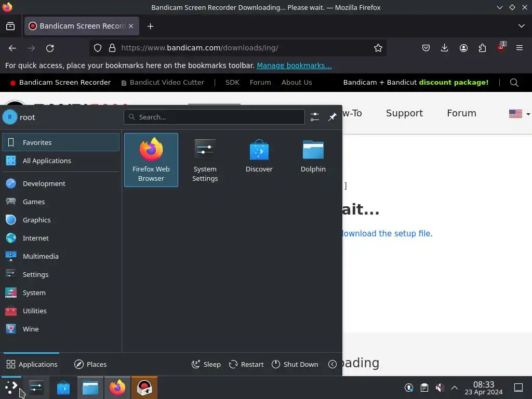The width and height of the screenshot is (532, 399).
Task: Open Dolphin file manager from Favorites
Action: (x=313, y=160)
